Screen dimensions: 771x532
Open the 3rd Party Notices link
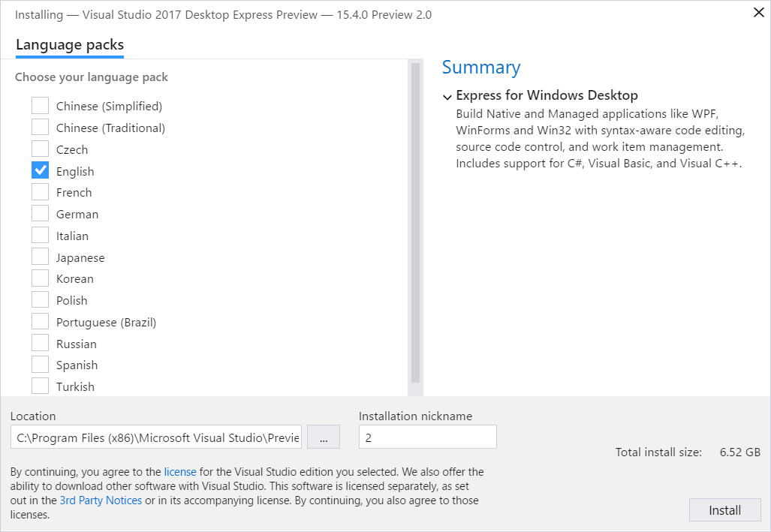pyautogui.click(x=101, y=500)
